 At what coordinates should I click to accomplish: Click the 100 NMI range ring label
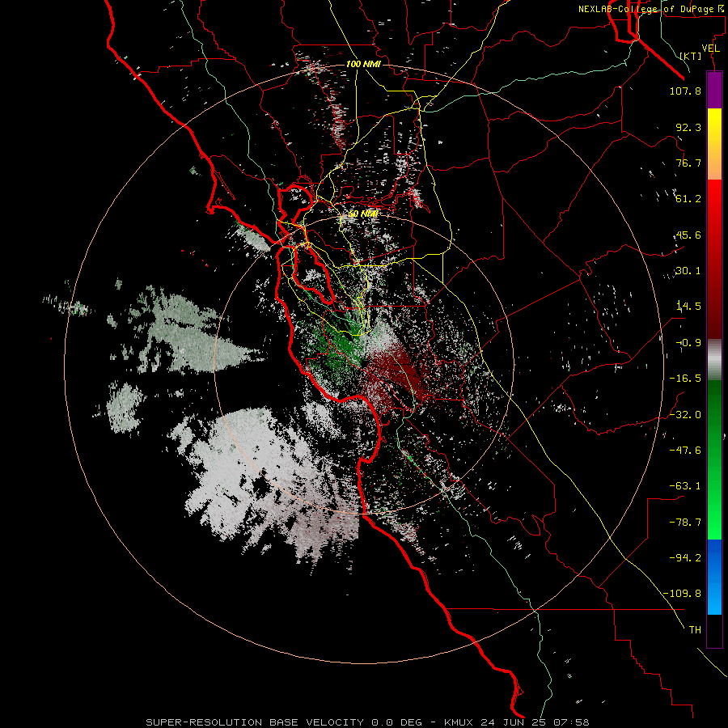(x=363, y=64)
